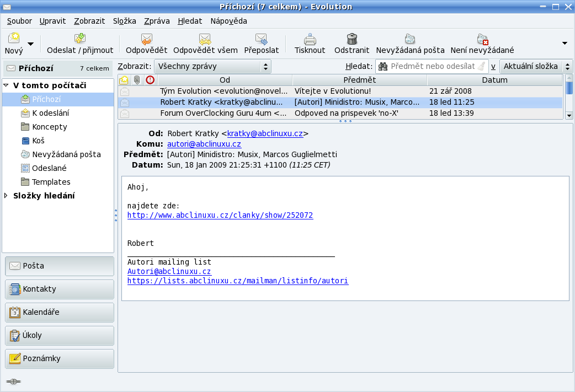Sort messages by the Datum column

pos(494,80)
